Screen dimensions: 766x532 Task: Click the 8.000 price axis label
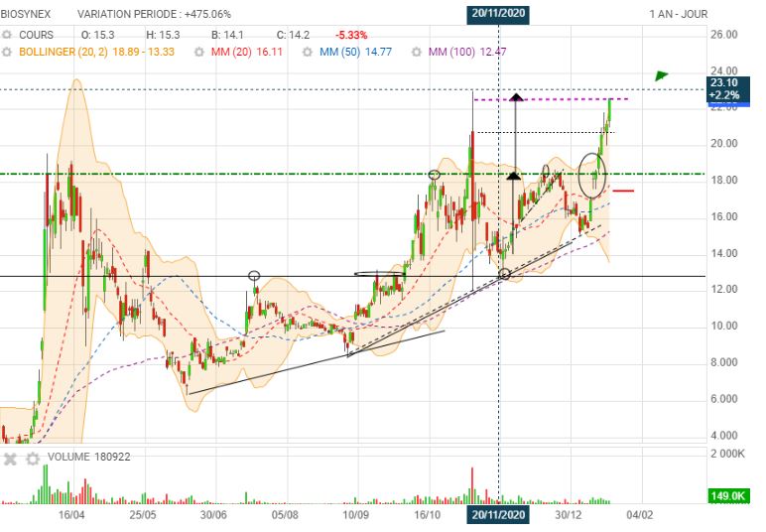[724, 362]
